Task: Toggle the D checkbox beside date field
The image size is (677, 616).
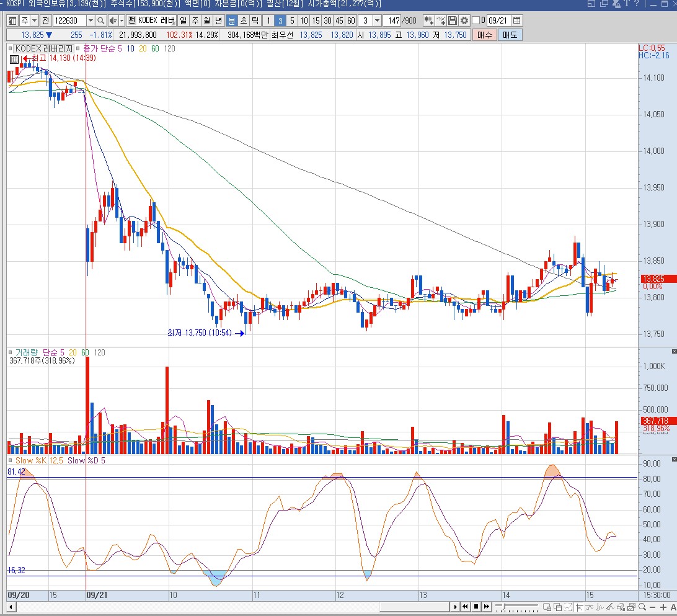Action: coord(476,20)
